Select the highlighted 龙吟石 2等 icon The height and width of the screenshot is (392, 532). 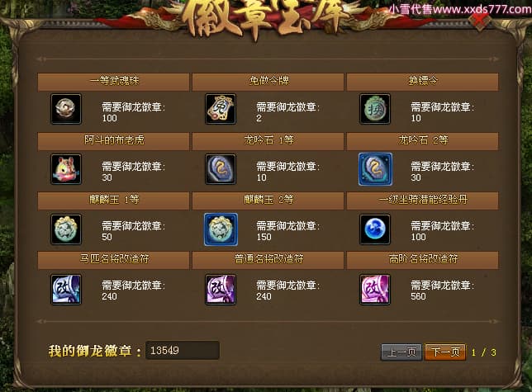click(x=375, y=169)
